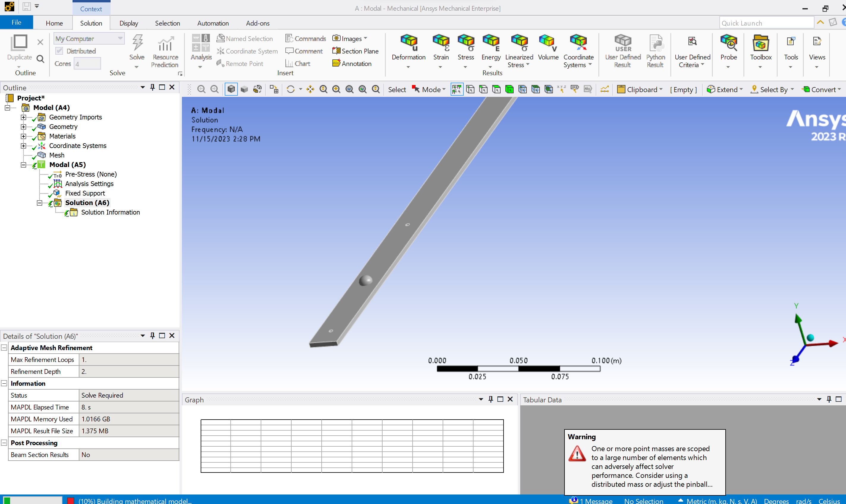Image resolution: width=846 pixels, height=504 pixels.
Task: Click the Mode dropdown button
Action: [x=433, y=89]
